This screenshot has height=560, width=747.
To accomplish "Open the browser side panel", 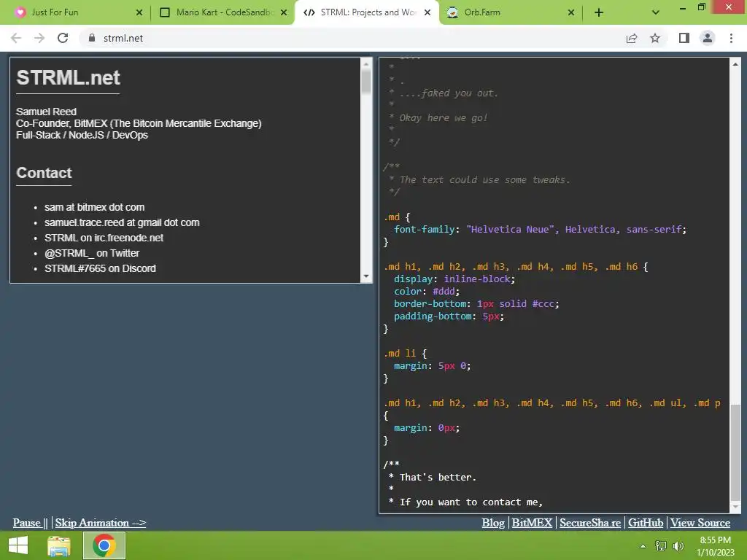I will (684, 38).
